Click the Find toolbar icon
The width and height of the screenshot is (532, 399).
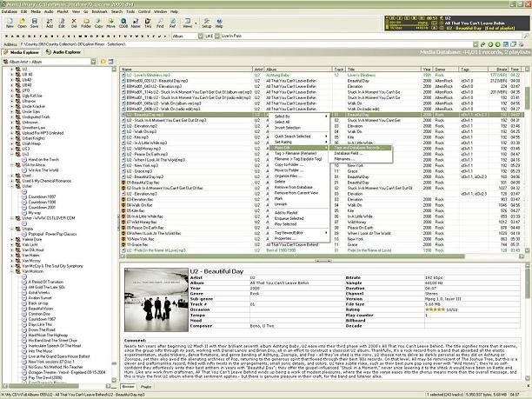coord(160,22)
